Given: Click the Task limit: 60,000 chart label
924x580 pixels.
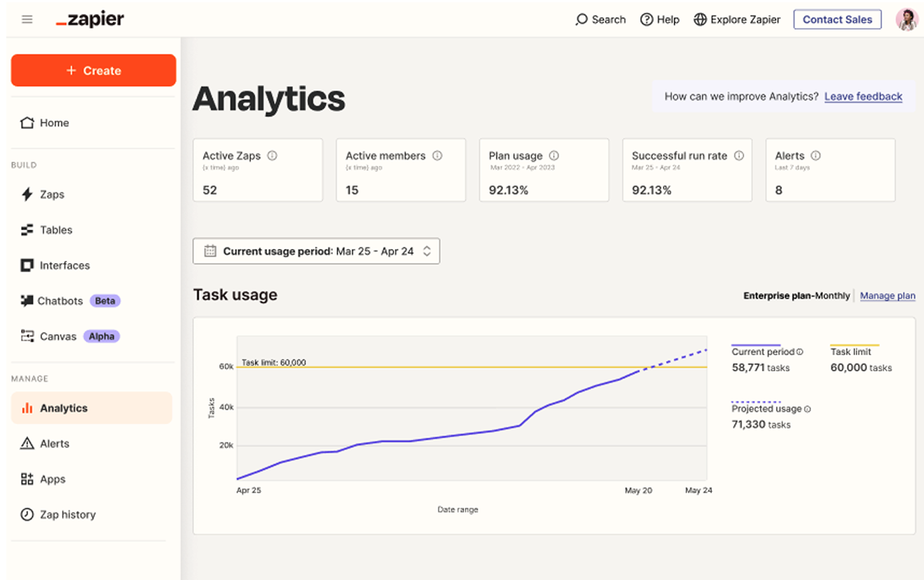Looking at the screenshot, I should (273, 362).
